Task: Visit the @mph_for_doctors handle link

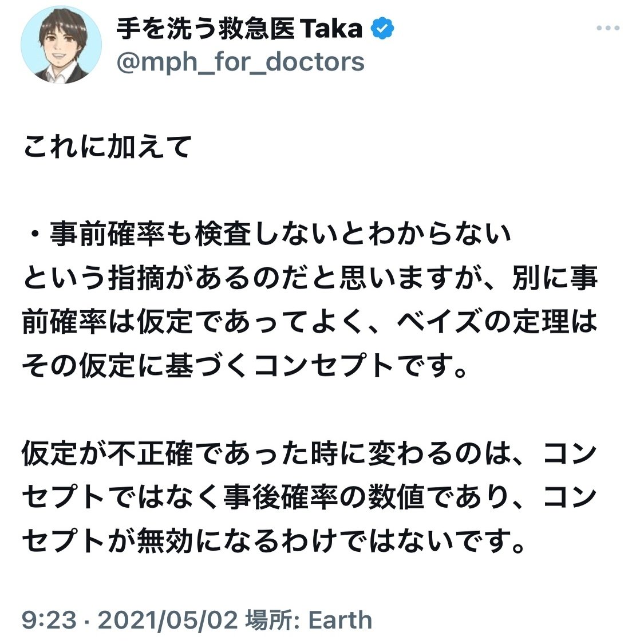Action: point(240,62)
